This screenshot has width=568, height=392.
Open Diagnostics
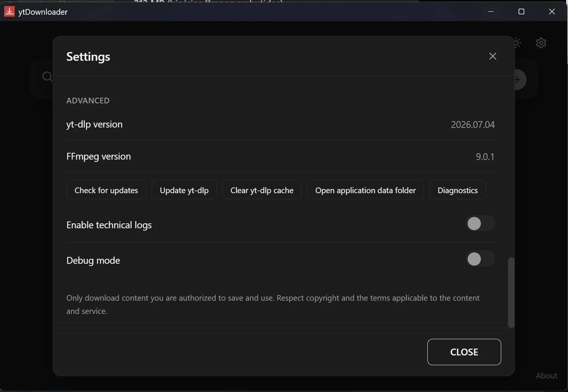coord(457,190)
